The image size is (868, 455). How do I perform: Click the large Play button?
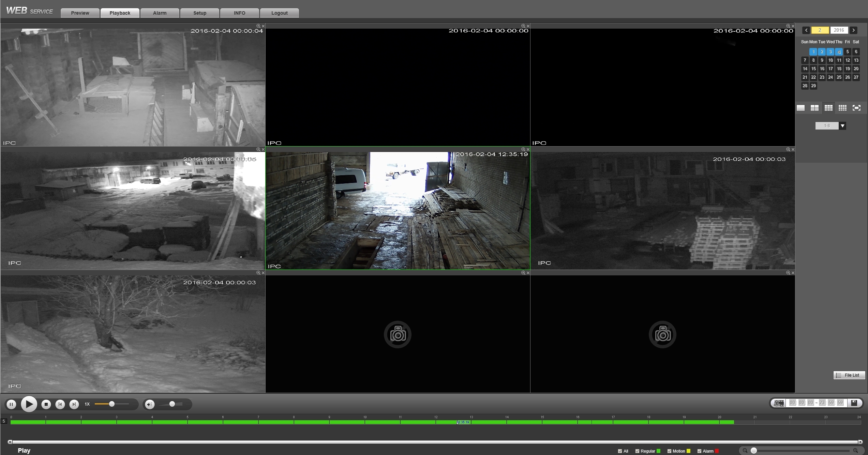(x=29, y=404)
